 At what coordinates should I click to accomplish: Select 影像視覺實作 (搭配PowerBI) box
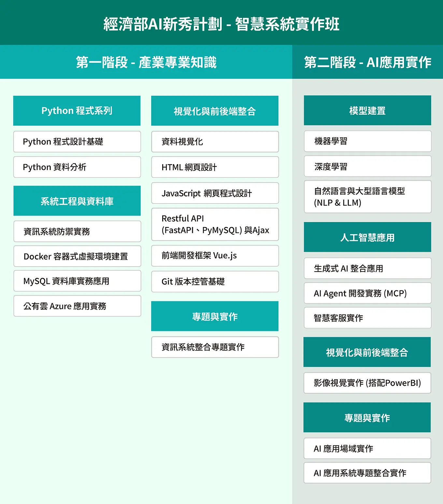point(367,383)
